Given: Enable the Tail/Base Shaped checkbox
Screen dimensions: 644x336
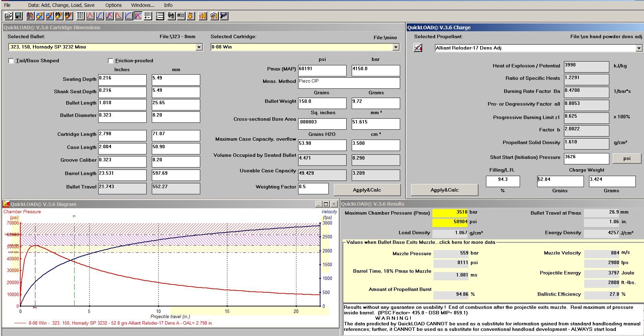Looking at the screenshot, I should click(11, 61).
